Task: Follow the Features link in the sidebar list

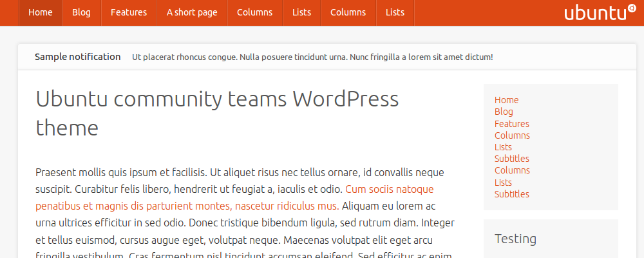Action: 512,124
